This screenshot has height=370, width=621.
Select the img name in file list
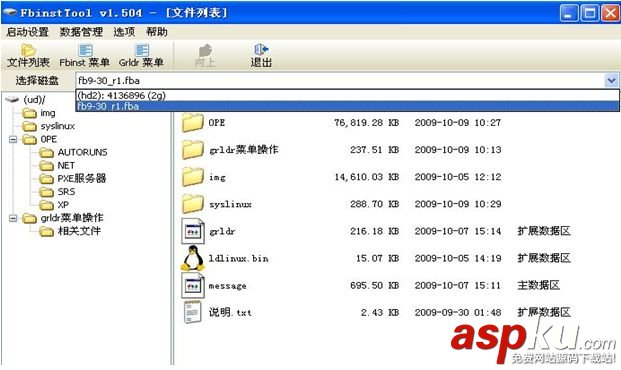click(x=217, y=177)
